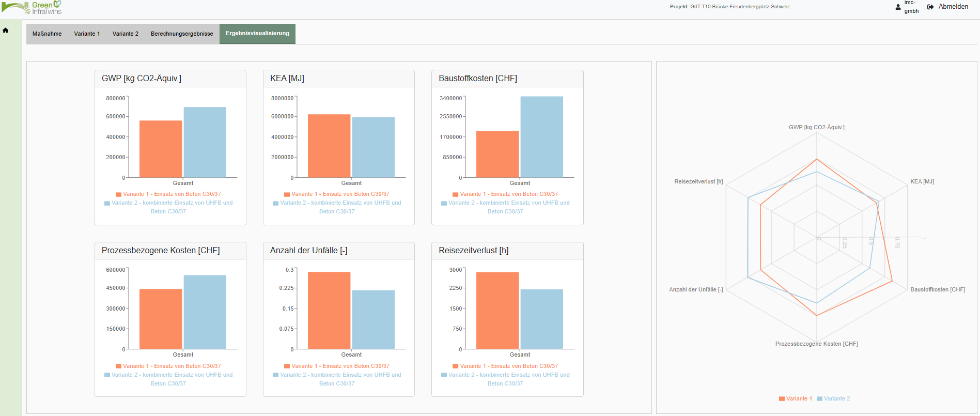Click the blue swatch in the Reisezeitverlust legend

pyautogui.click(x=444, y=375)
